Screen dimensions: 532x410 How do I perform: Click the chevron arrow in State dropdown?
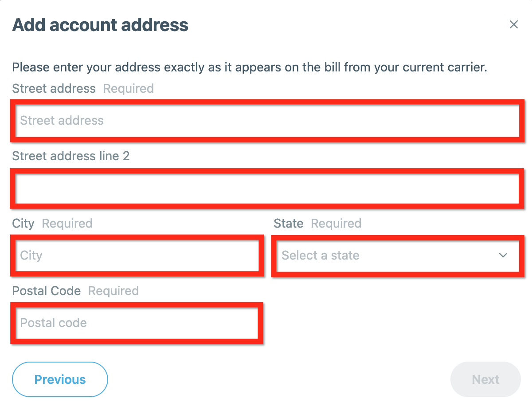point(503,256)
